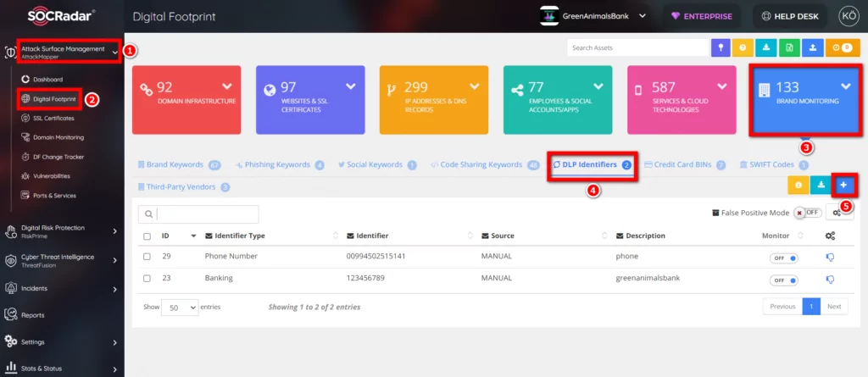Click the table filter search field
Viewport: 868px width, 377px height.
(198, 214)
